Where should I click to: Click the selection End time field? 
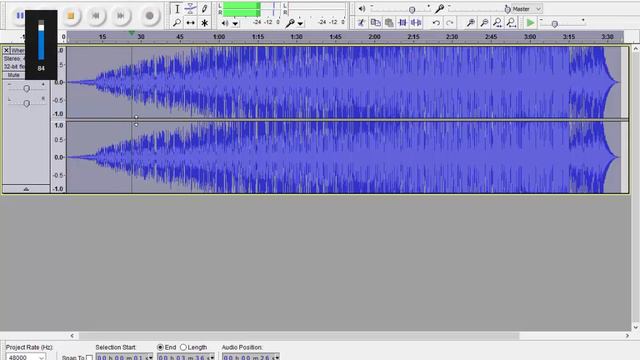[x=186, y=357]
